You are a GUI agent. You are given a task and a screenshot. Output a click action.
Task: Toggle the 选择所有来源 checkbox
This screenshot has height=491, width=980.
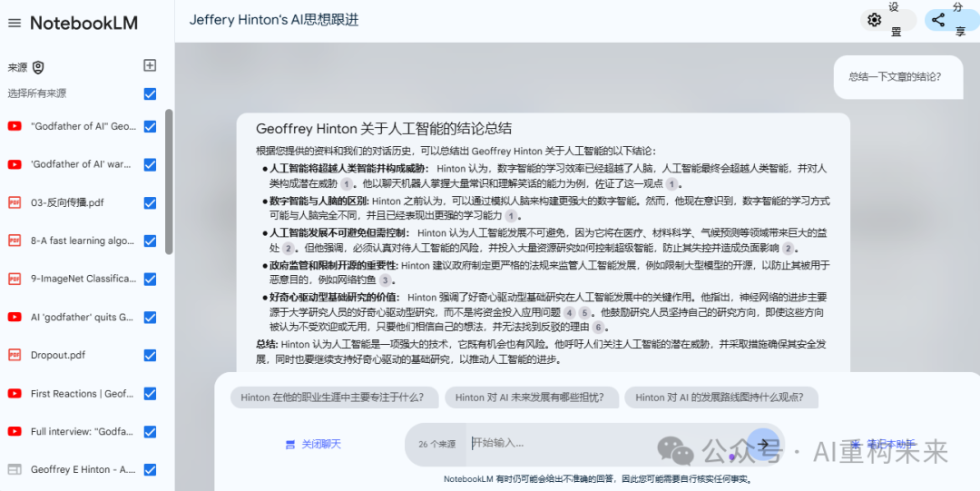tap(150, 93)
